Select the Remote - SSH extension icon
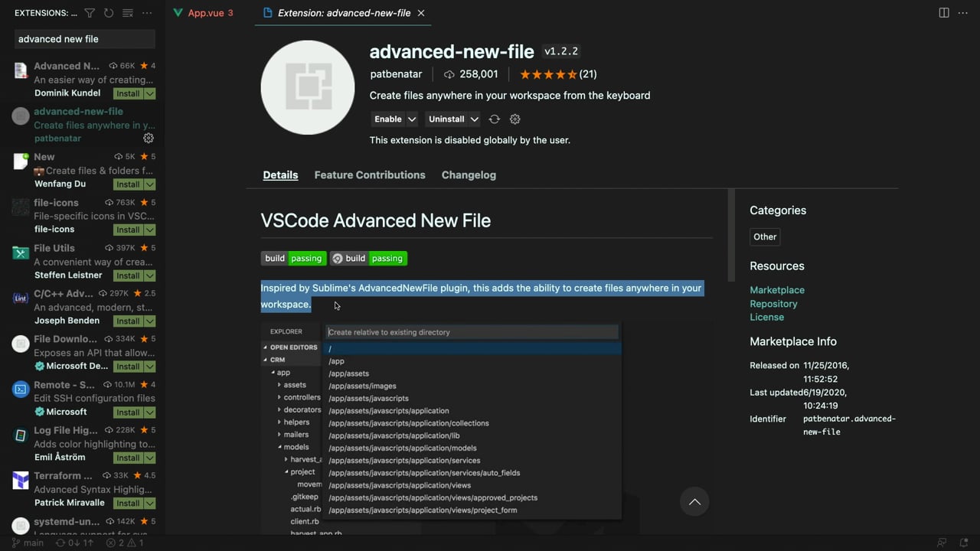 point(21,389)
